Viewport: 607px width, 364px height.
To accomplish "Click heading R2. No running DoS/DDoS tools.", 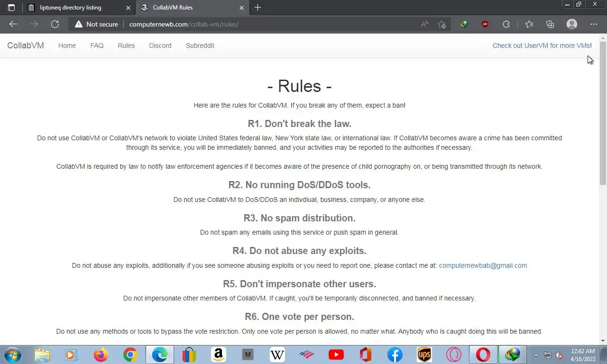I will tap(299, 185).
